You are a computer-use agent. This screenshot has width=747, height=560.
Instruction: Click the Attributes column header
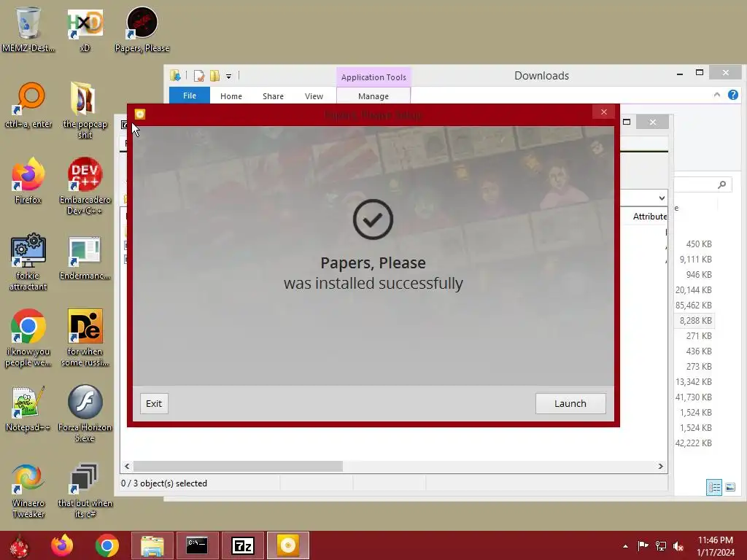tap(649, 216)
